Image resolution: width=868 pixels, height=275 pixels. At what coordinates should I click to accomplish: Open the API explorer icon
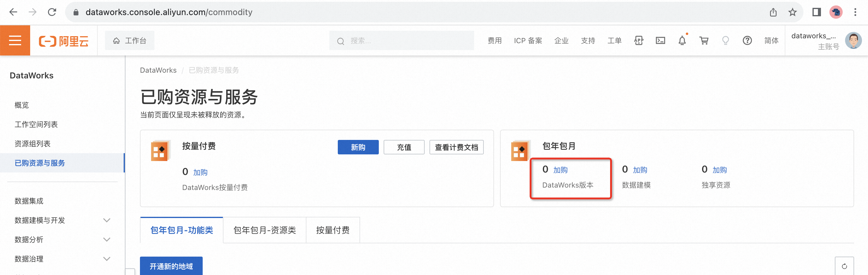[638, 40]
